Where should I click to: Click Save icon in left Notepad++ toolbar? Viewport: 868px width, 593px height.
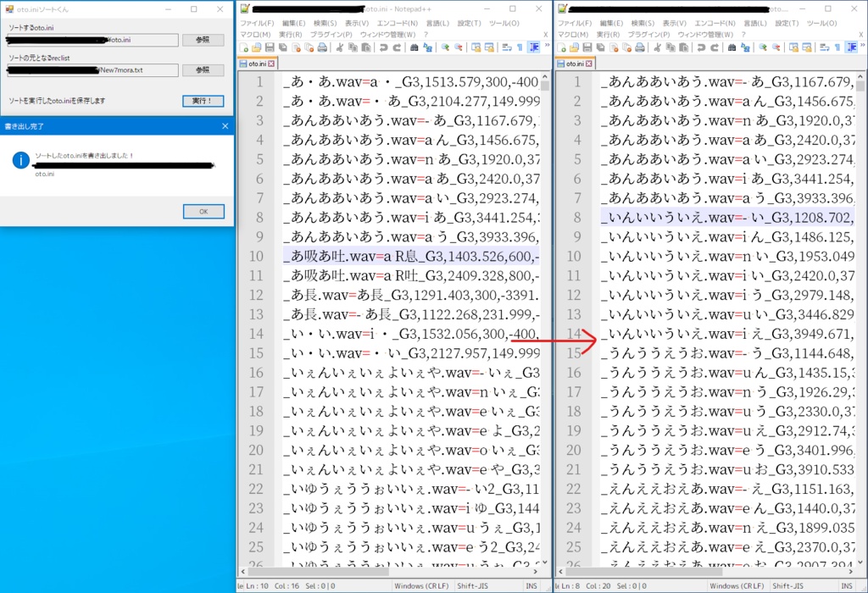270,47
